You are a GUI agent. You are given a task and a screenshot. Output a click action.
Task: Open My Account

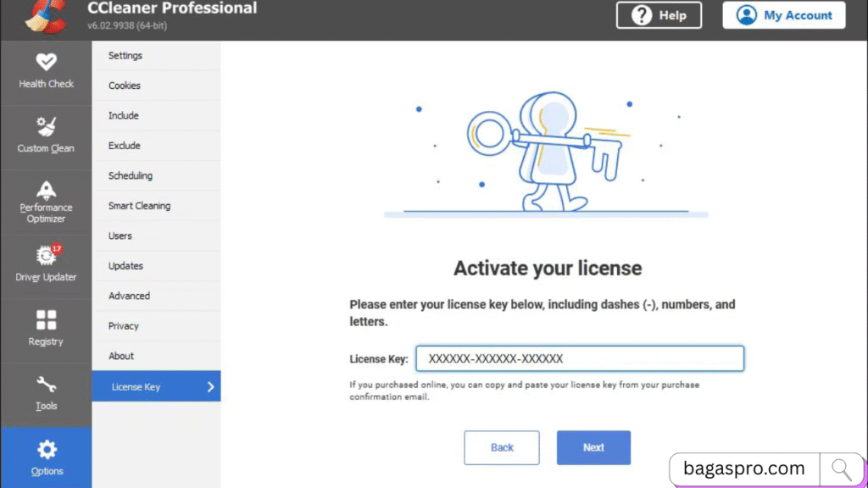pyautogui.click(x=783, y=14)
